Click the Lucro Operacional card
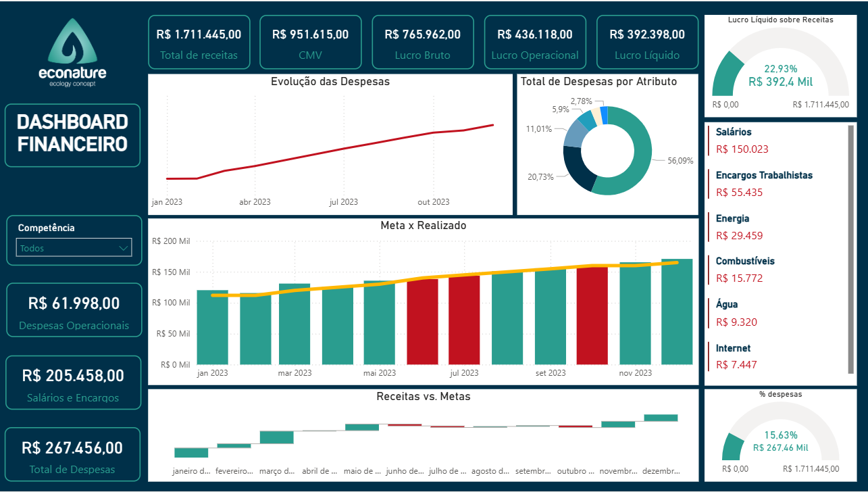 [x=535, y=41]
